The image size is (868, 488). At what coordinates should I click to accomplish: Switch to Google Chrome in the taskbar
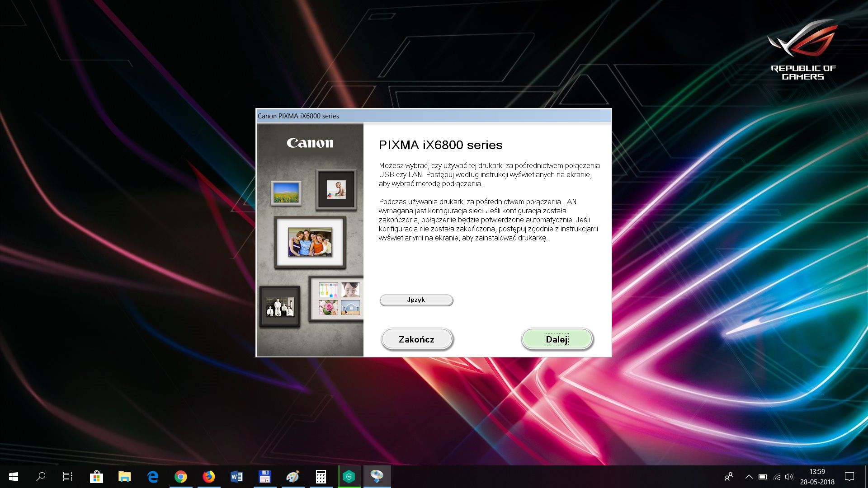click(181, 477)
